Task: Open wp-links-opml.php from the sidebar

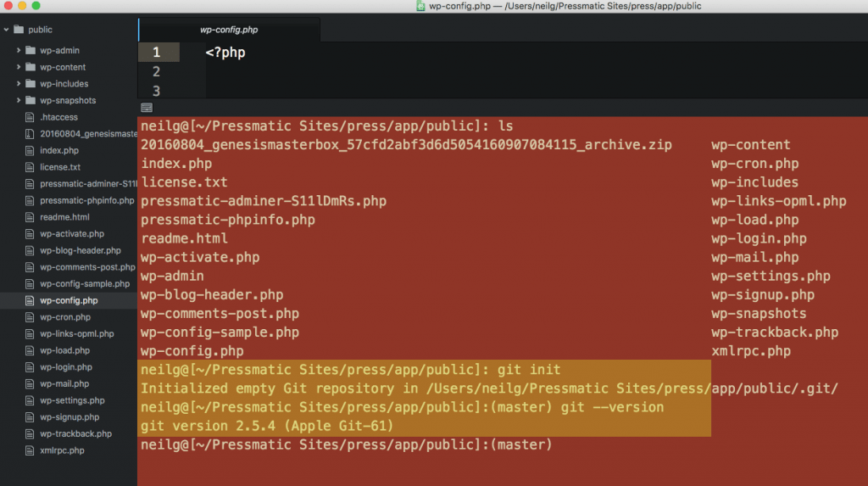Action: [77, 333]
